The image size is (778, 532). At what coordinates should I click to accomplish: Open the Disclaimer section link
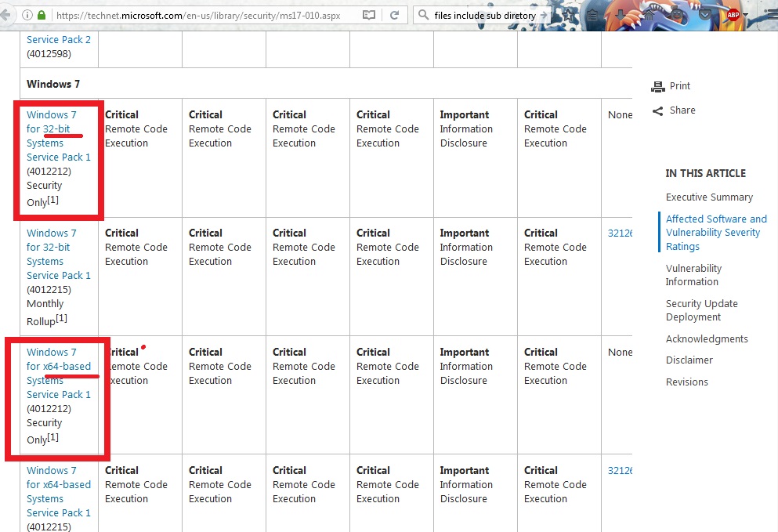689,360
